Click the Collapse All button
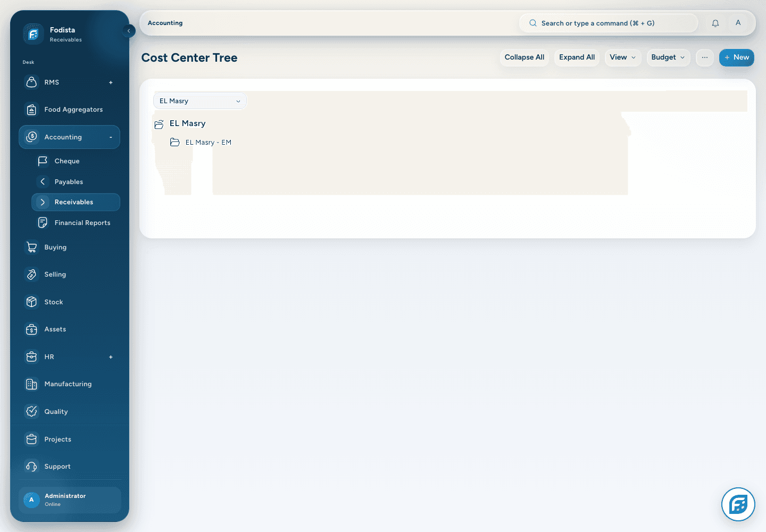The width and height of the screenshot is (766, 532). pyautogui.click(x=524, y=57)
